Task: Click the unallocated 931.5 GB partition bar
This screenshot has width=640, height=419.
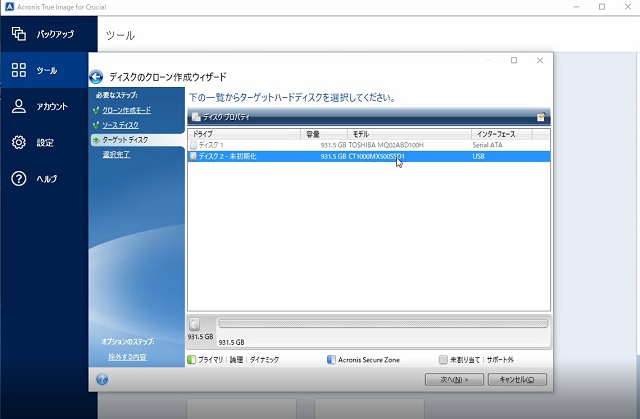Action: (x=383, y=324)
